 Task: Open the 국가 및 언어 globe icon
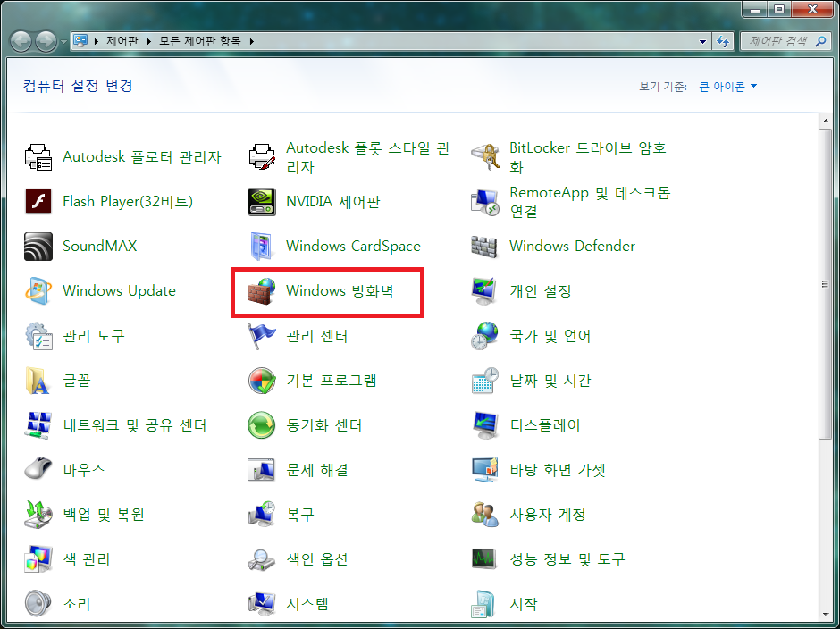click(x=485, y=336)
